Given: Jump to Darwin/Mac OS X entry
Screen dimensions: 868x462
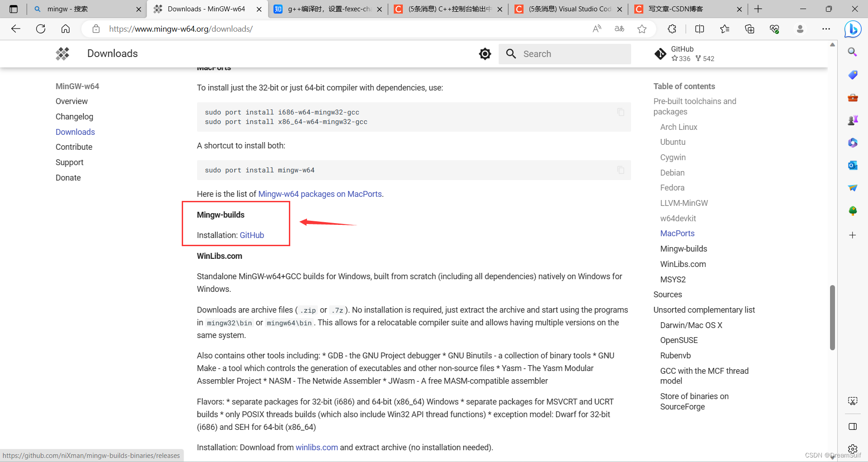Looking at the screenshot, I should tap(691, 325).
